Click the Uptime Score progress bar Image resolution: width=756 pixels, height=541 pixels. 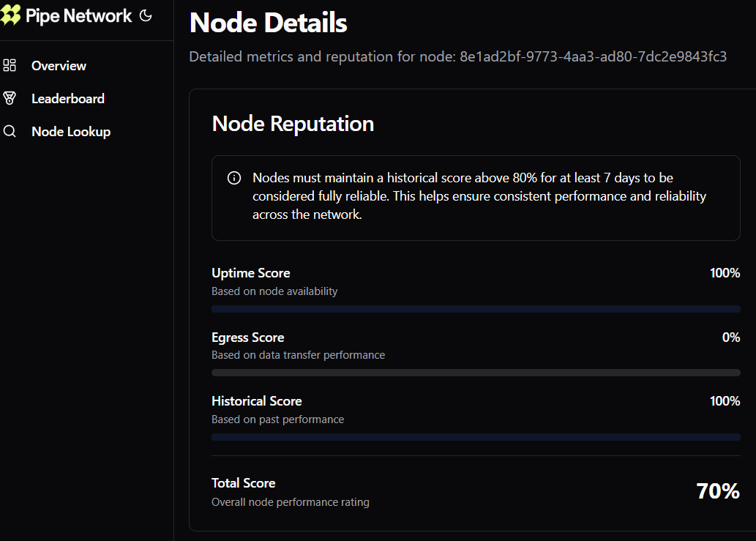click(x=476, y=309)
